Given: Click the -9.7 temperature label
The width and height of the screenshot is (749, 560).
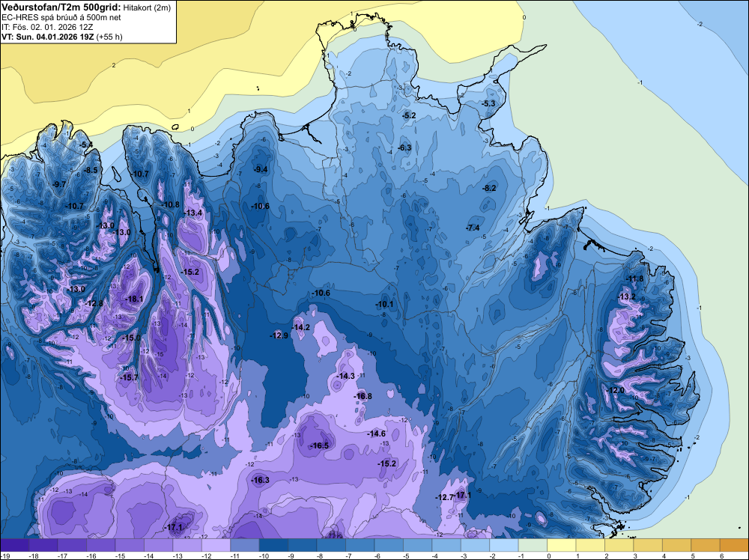Looking at the screenshot, I should [x=58, y=184].
